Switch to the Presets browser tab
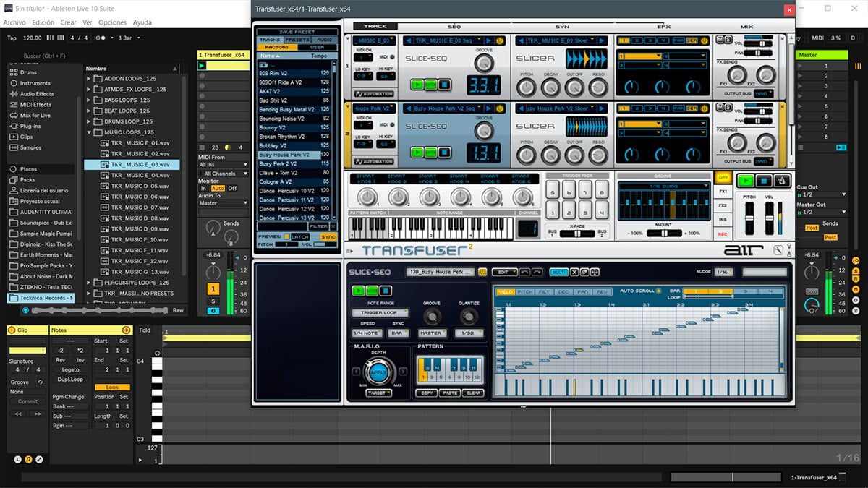868x488 pixels. (x=296, y=40)
